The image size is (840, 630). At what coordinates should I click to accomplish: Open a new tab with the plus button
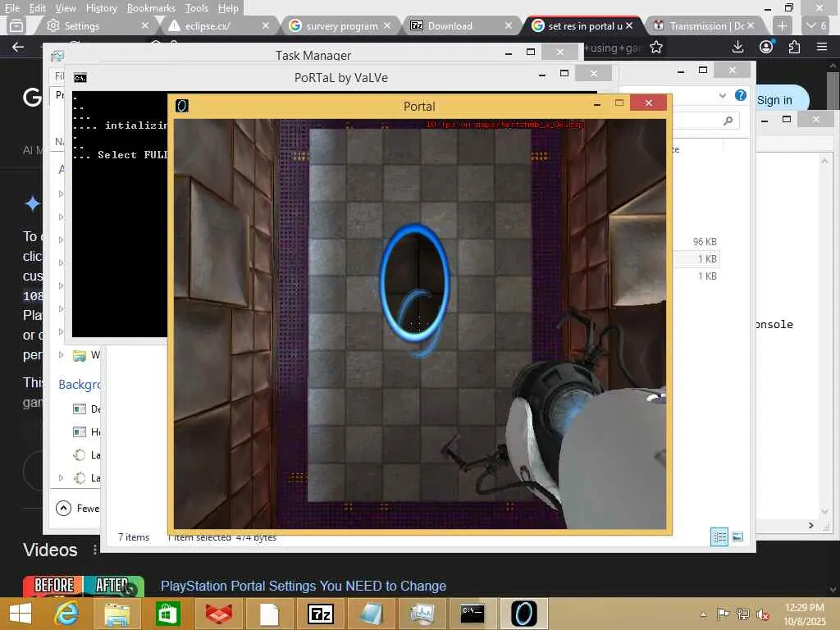point(782,25)
